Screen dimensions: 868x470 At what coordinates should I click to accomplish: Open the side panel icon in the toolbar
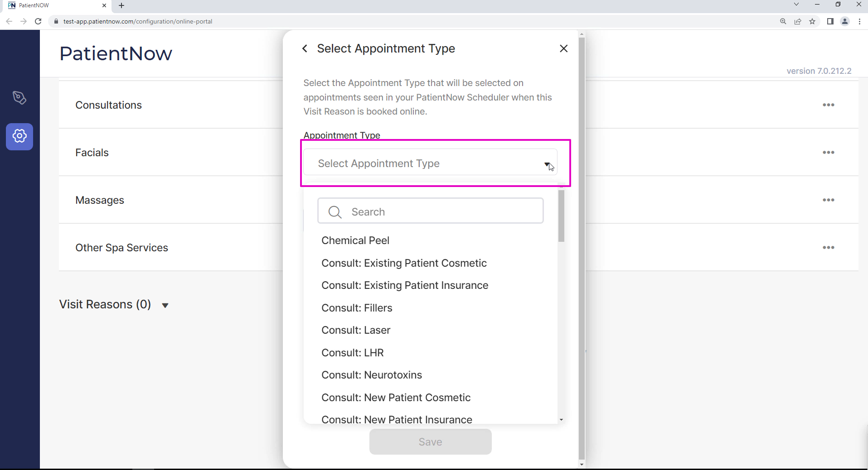(x=830, y=21)
